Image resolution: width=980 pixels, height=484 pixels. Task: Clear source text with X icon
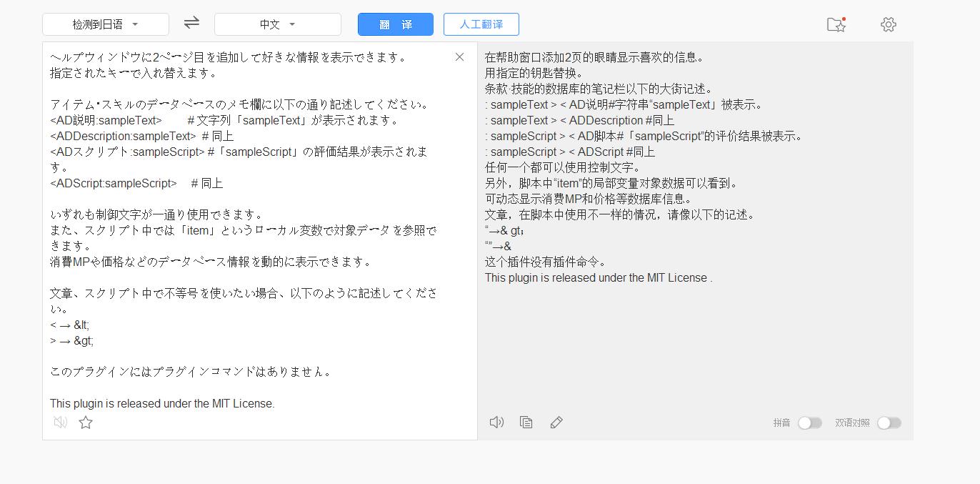coord(460,57)
